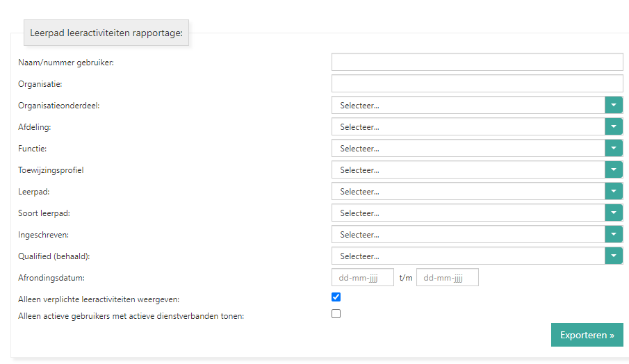629x364 pixels.
Task: Click the Afdeling dropdown arrow button
Action: click(x=614, y=126)
